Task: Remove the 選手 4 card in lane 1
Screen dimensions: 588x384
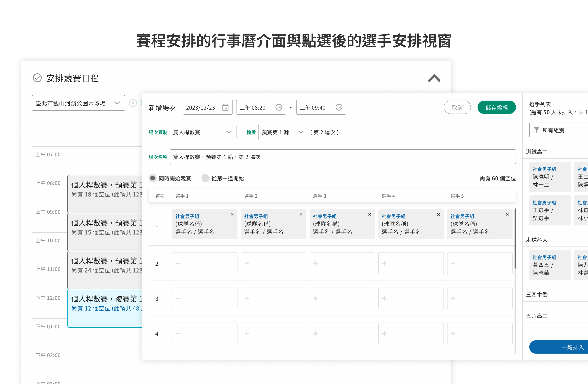Action: (x=438, y=214)
